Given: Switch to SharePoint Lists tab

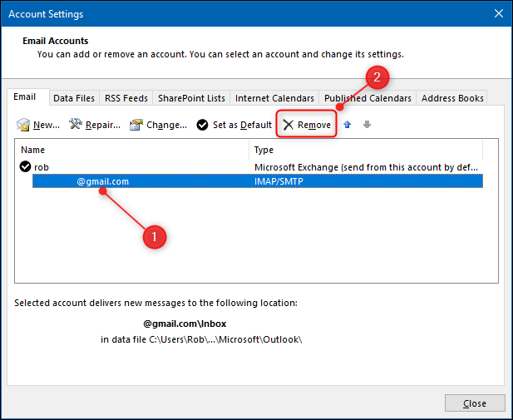Looking at the screenshot, I should pos(191,98).
